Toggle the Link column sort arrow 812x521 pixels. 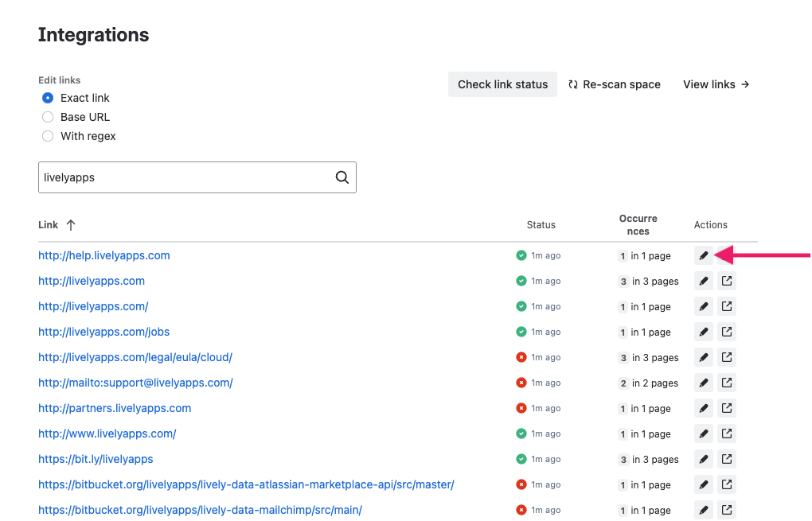tap(70, 225)
